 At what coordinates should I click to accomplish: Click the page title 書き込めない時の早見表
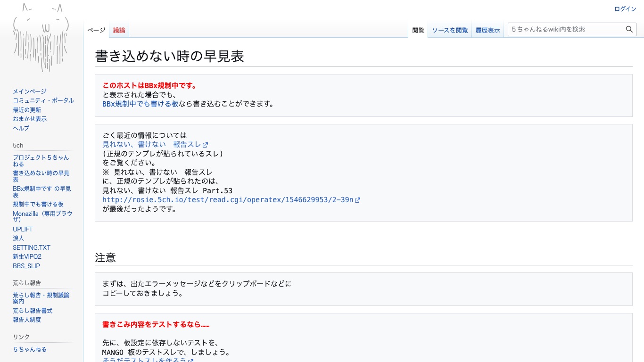170,56
